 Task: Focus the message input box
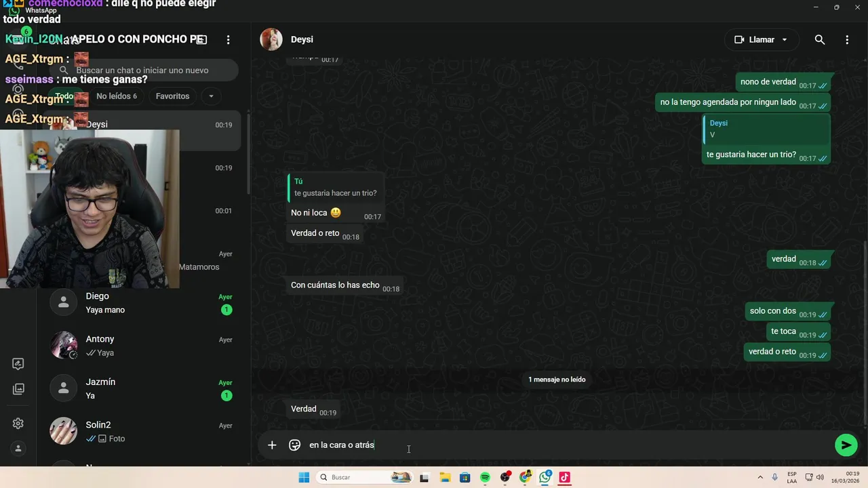point(567,445)
